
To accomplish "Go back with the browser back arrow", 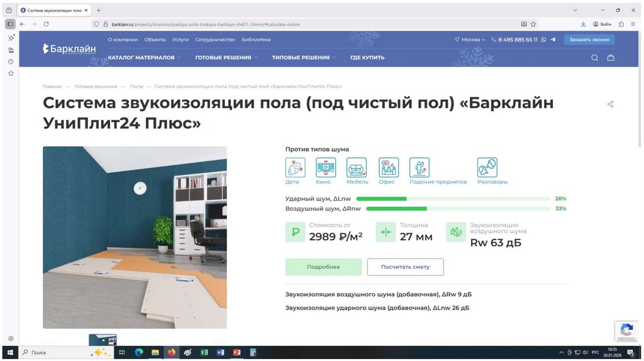I will (22, 25).
